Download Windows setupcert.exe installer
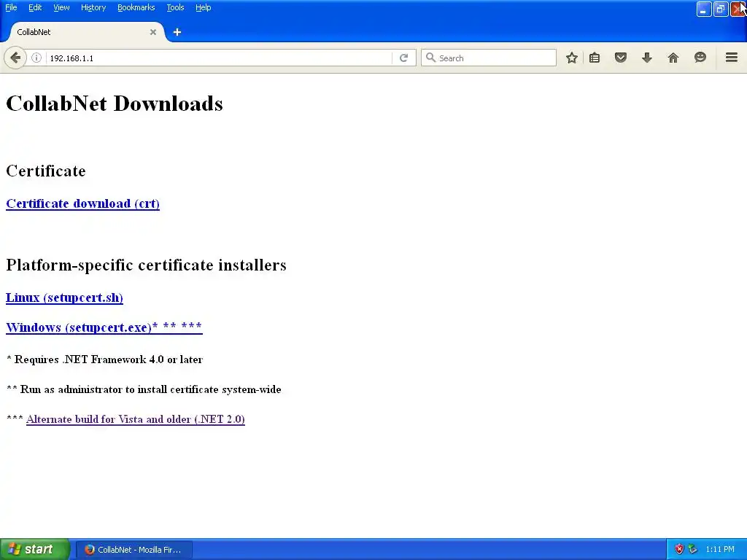 coord(104,327)
